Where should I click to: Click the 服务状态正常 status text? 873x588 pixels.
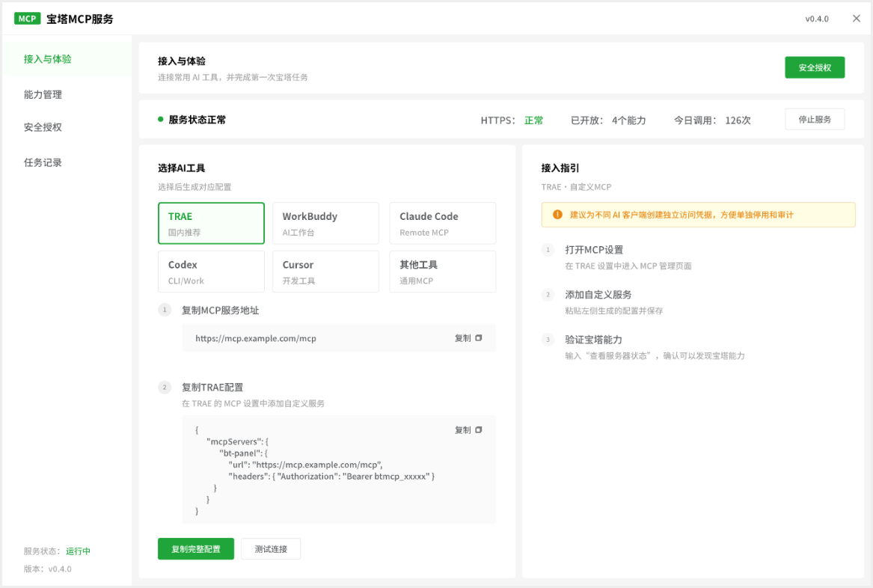pyautogui.click(x=197, y=120)
